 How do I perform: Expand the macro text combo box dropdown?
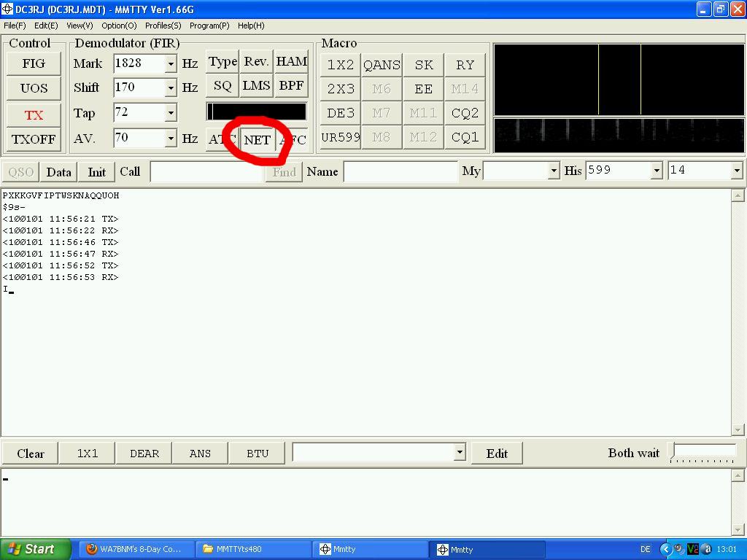point(460,452)
